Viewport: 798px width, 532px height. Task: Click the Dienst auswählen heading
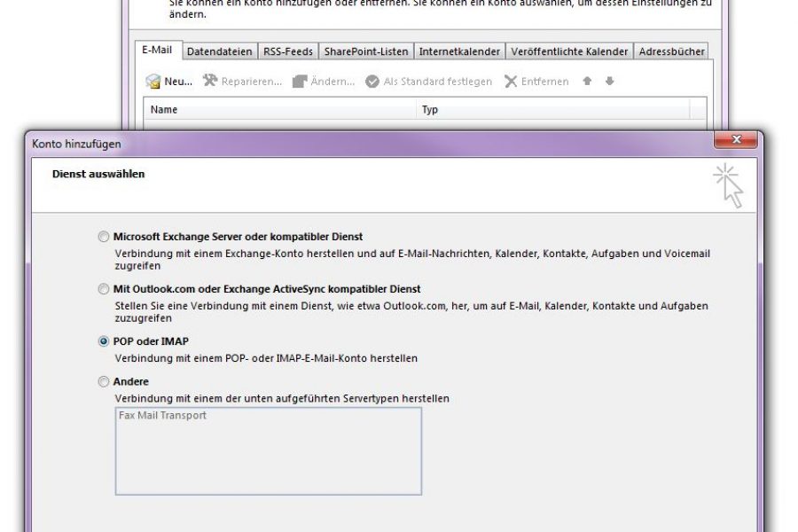pyautogui.click(x=98, y=174)
